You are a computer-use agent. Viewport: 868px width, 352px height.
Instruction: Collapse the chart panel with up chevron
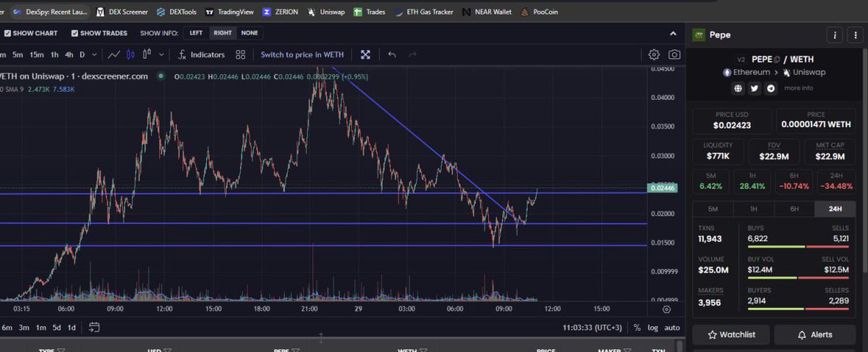point(673,33)
